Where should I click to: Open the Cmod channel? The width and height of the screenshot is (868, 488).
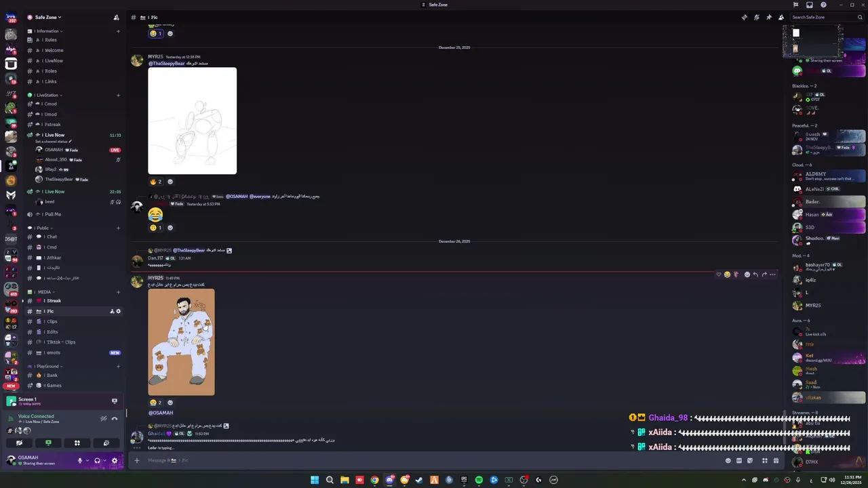pyautogui.click(x=74, y=104)
